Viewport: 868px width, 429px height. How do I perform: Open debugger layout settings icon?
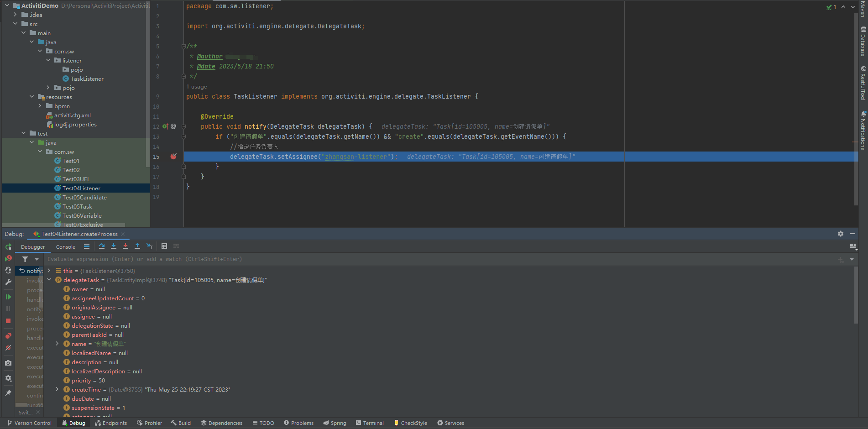pos(853,246)
